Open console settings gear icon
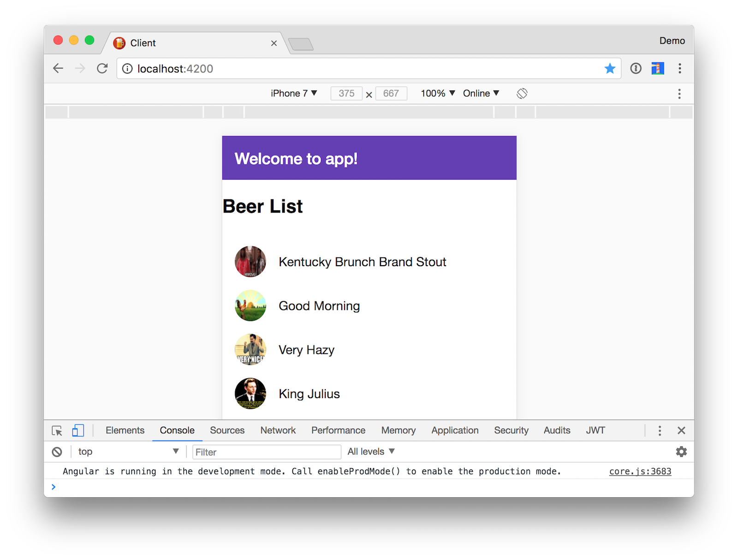Screen dimensions: 738x560 coord(681,452)
